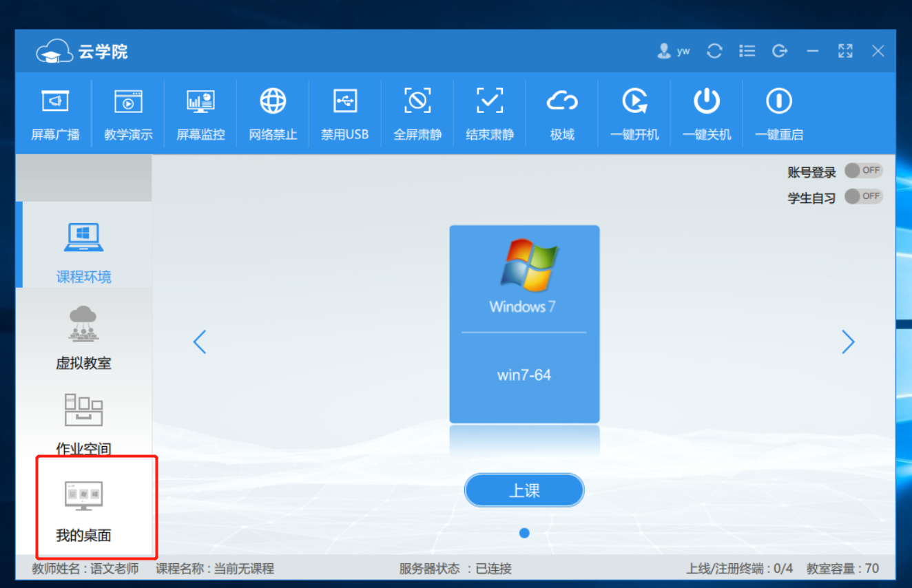Click the blue page indicator dot
This screenshot has width=912, height=588.
click(524, 533)
